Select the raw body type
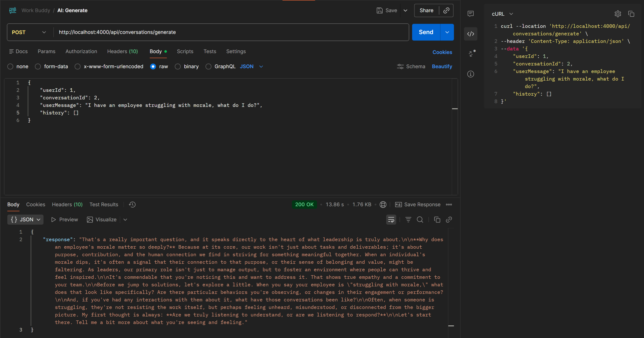 point(153,66)
